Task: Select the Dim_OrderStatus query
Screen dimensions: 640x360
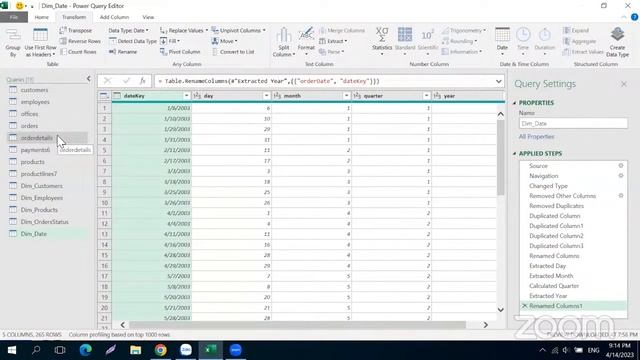Action: tap(44, 222)
